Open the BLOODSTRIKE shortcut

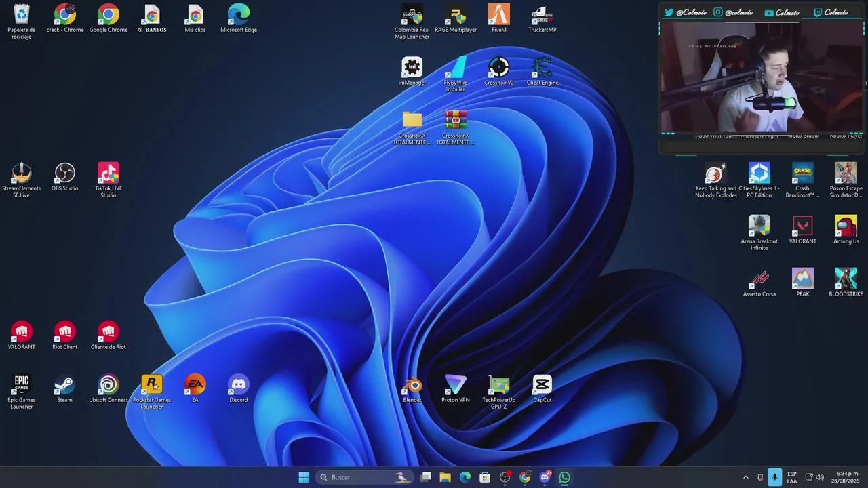click(846, 283)
